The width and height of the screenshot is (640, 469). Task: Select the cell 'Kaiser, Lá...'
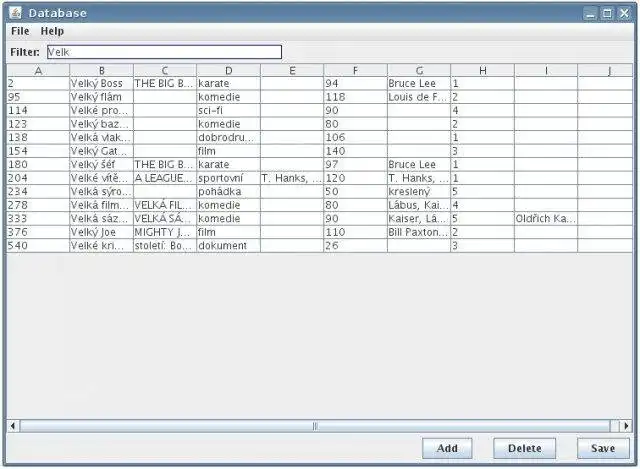(x=419, y=218)
